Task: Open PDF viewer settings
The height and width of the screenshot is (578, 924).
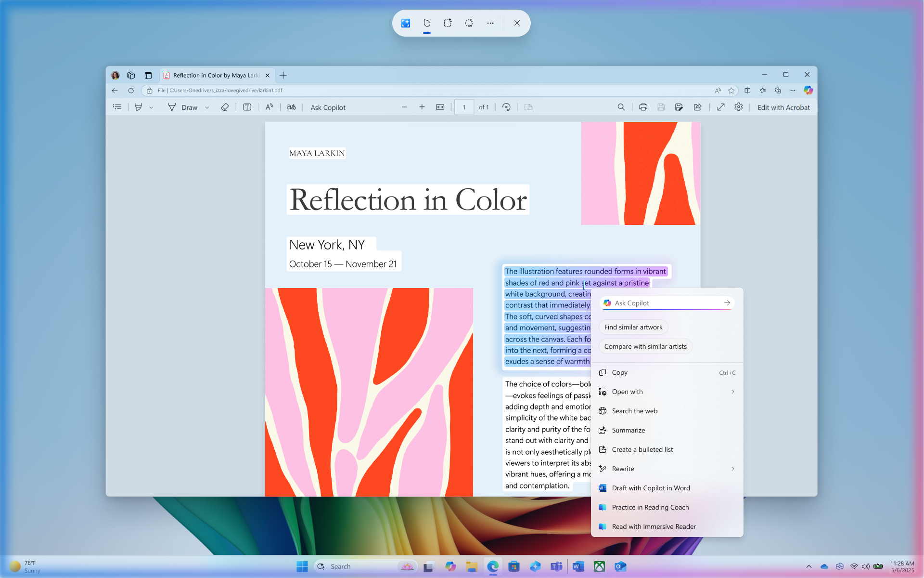Action: click(739, 107)
